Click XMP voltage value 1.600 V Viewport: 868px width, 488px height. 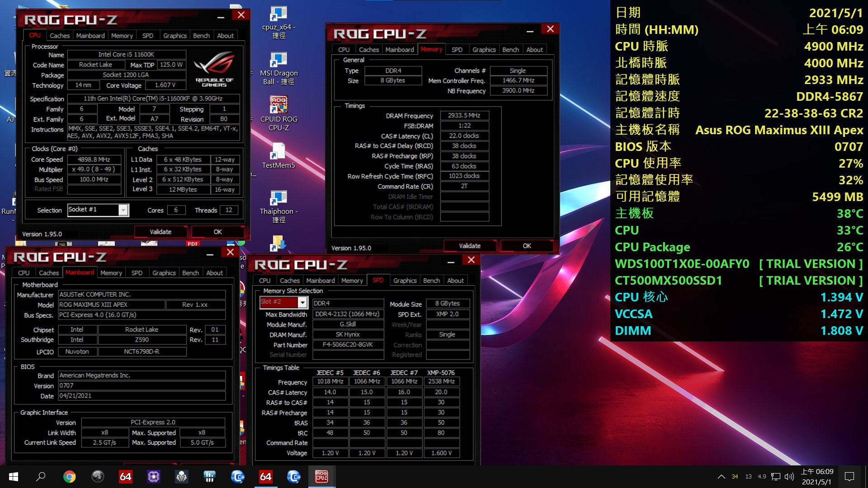click(x=441, y=453)
